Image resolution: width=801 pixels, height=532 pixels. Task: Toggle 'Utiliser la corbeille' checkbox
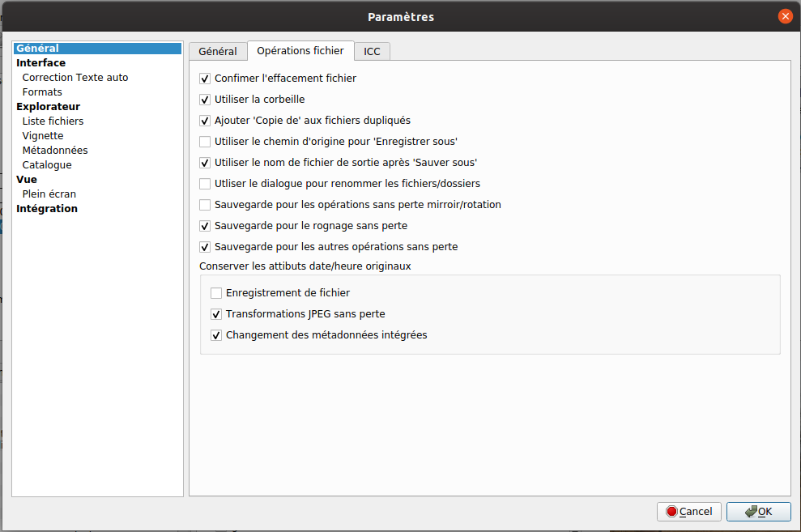pos(205,100)
